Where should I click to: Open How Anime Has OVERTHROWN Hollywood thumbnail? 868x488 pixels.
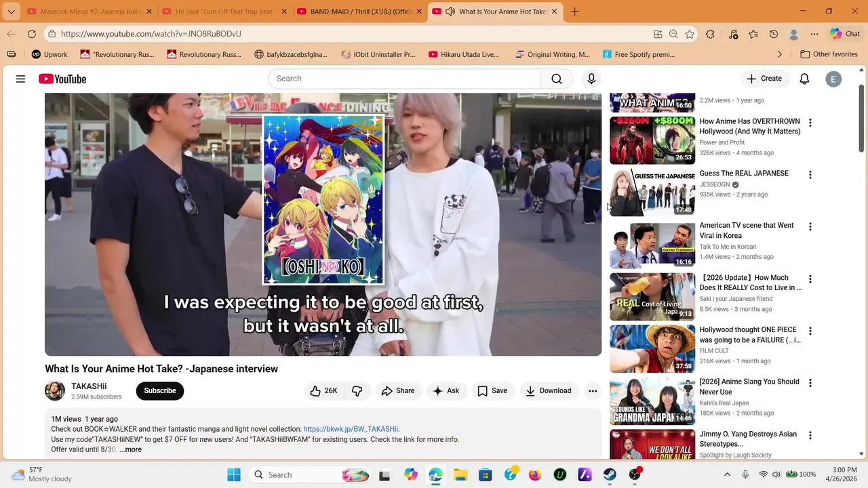pos(652,140)
